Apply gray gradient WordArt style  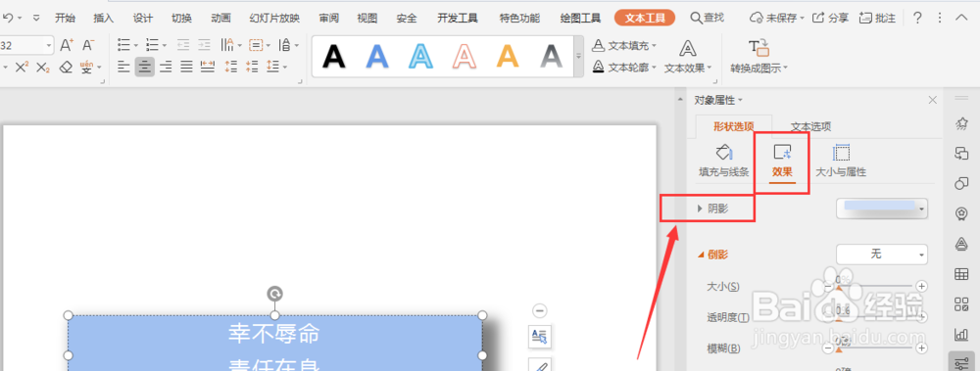tap(551, 57)
